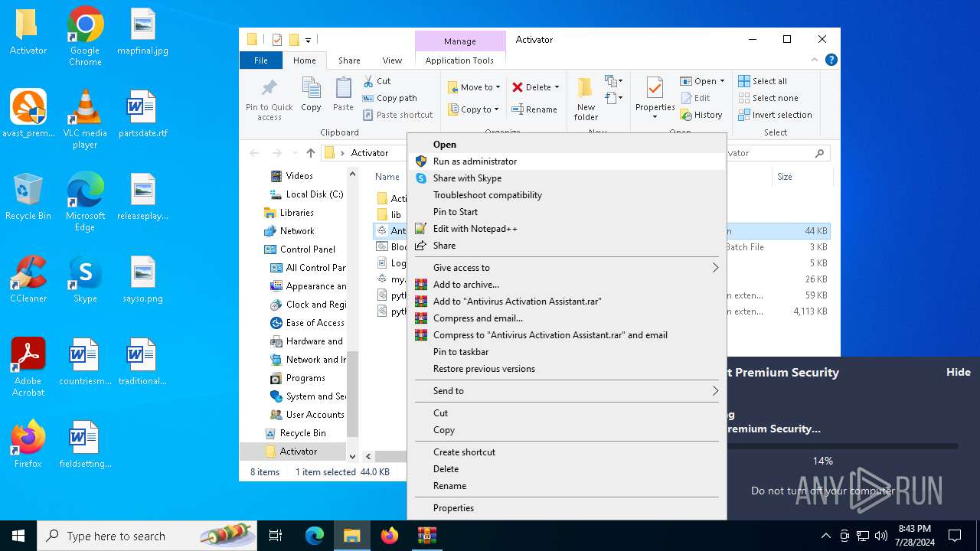
Task: Choose Share with Skype option
Action: click(x=567, y=178)
